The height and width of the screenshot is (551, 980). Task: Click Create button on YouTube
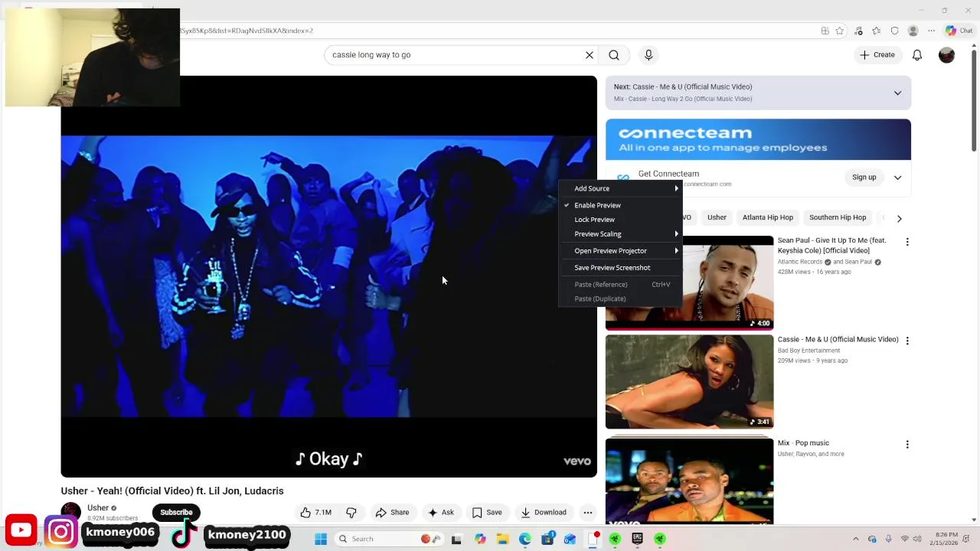[877, 55]
